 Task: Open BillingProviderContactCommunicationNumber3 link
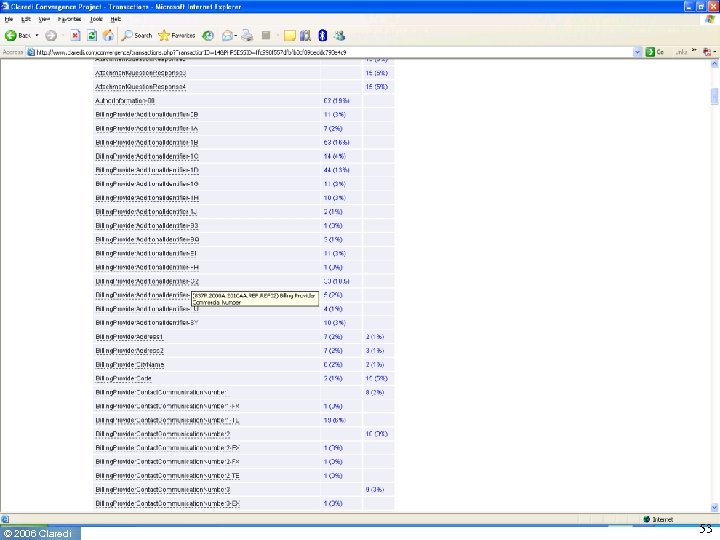click(x=163, y=489)
